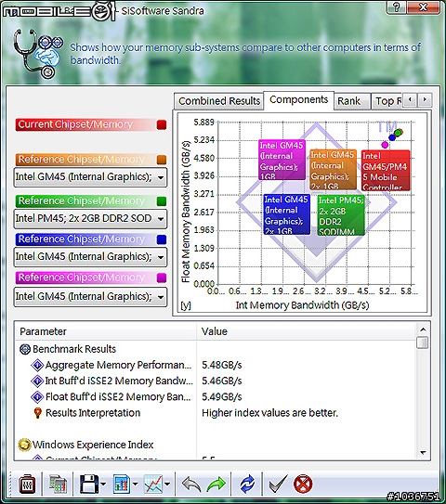
Task: Click the Parameter column header
Action: click(106, 331)
